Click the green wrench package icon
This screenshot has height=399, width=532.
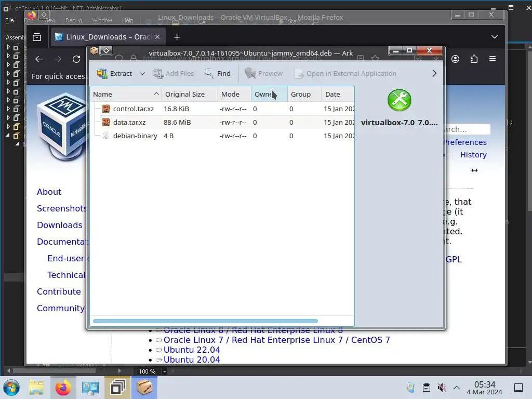pos(400,100)
